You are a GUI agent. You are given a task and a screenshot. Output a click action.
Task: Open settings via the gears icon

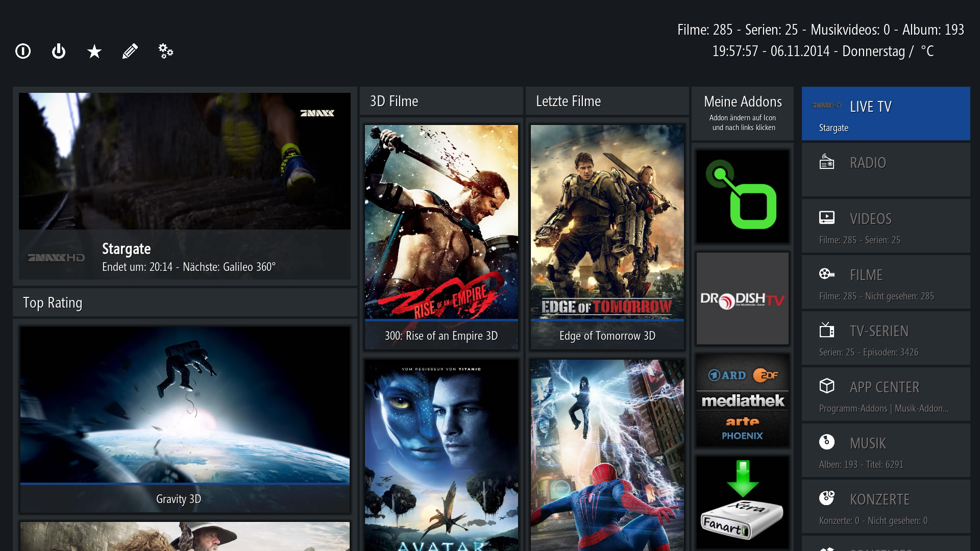point(166,51)
